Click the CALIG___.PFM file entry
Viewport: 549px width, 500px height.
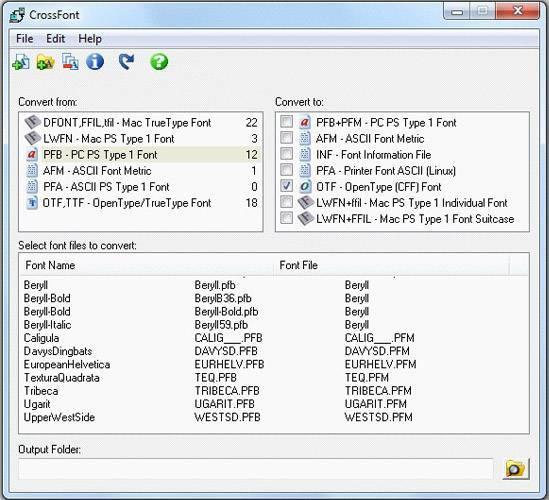click(x=380, y=338)
